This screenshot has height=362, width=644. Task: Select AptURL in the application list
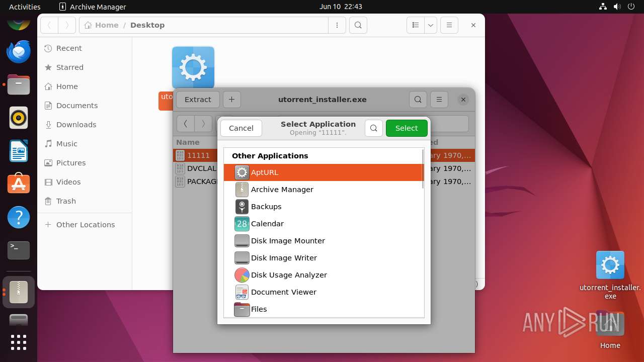pos(323,172)
